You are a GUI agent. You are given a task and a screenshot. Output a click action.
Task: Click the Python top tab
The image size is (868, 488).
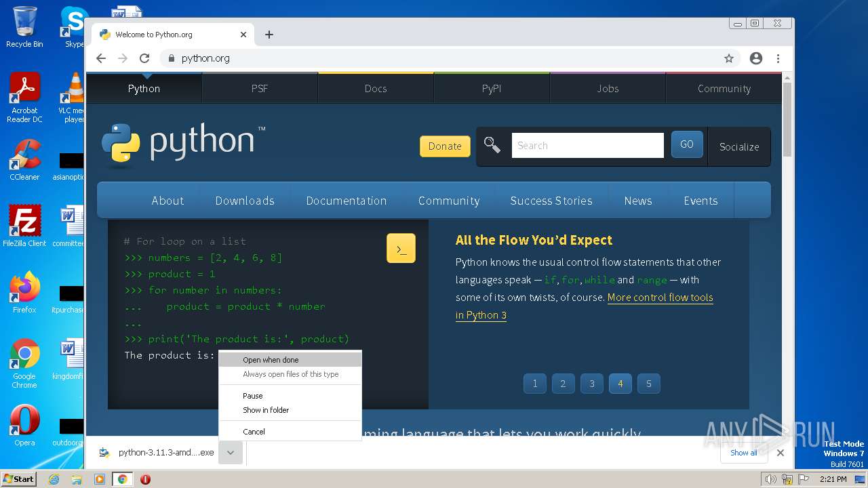click(144, 88)
